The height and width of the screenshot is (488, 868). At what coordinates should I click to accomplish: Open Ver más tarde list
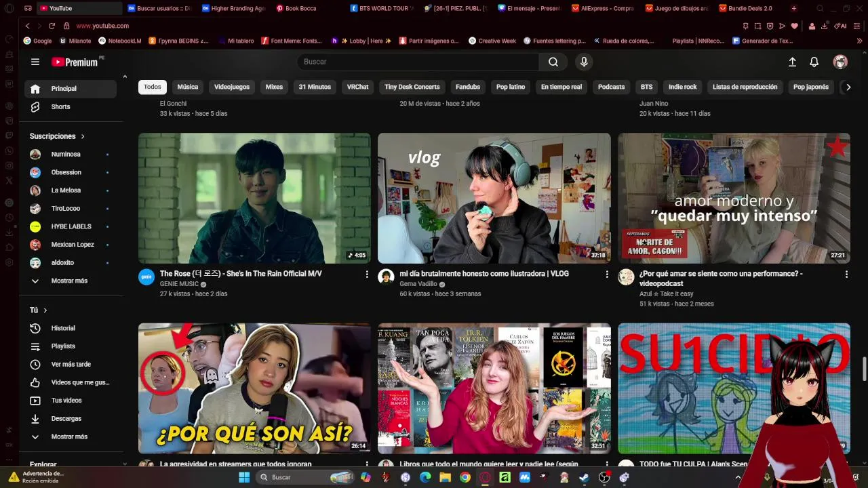[71, 365]
